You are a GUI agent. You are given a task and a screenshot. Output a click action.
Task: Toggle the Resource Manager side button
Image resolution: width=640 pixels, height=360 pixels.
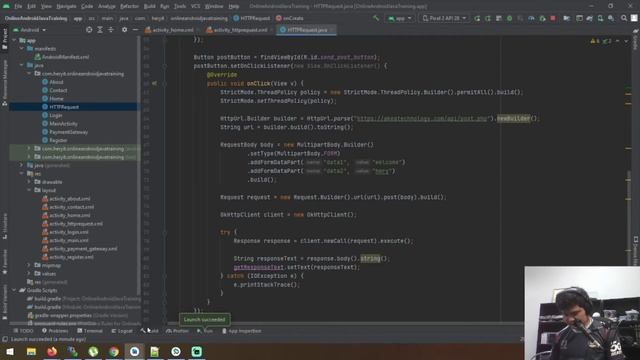tap(4, 82)
